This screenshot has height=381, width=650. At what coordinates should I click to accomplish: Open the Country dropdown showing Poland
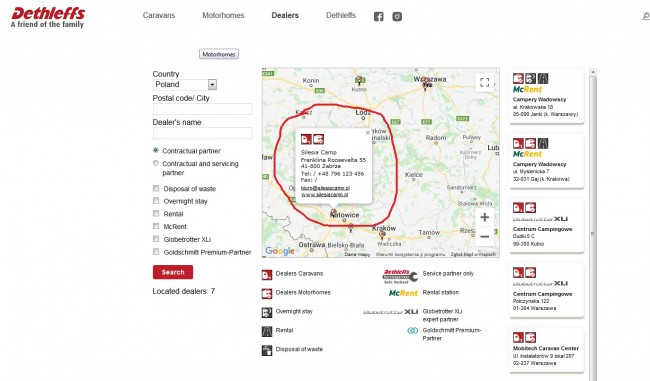pos(184,85)
